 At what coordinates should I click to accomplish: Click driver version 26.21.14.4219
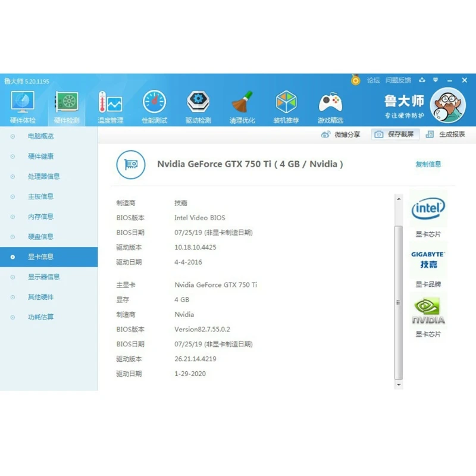(x=195, y=359)
